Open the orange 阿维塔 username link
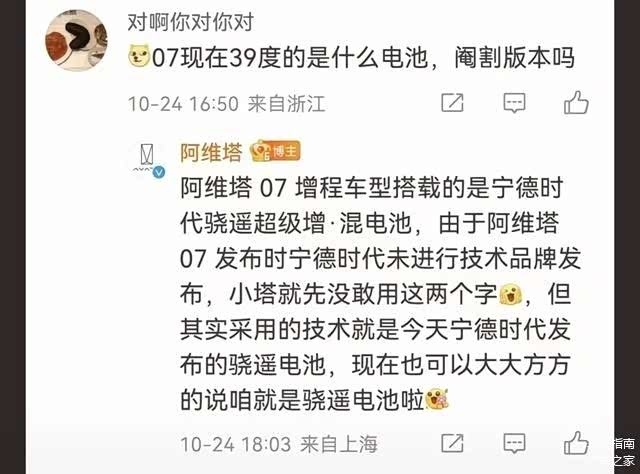640x474 pixels. pos(211,152)
